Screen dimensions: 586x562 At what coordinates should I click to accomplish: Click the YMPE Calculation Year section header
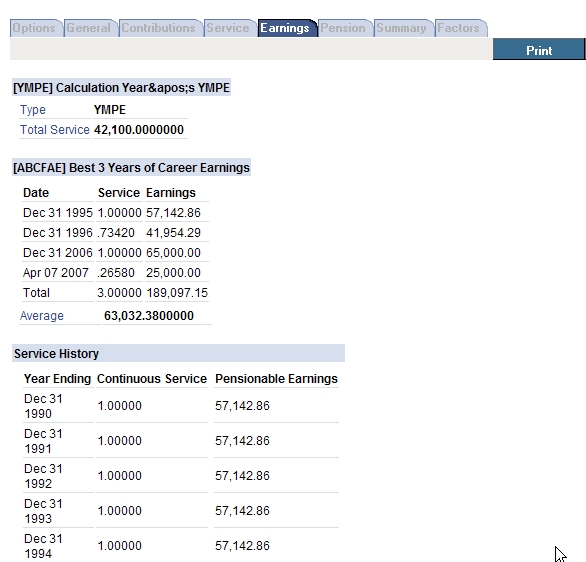click(x=121, y=87)
